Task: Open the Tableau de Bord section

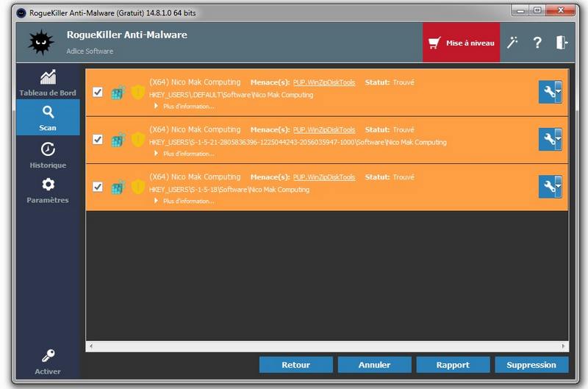Action: 48,82
